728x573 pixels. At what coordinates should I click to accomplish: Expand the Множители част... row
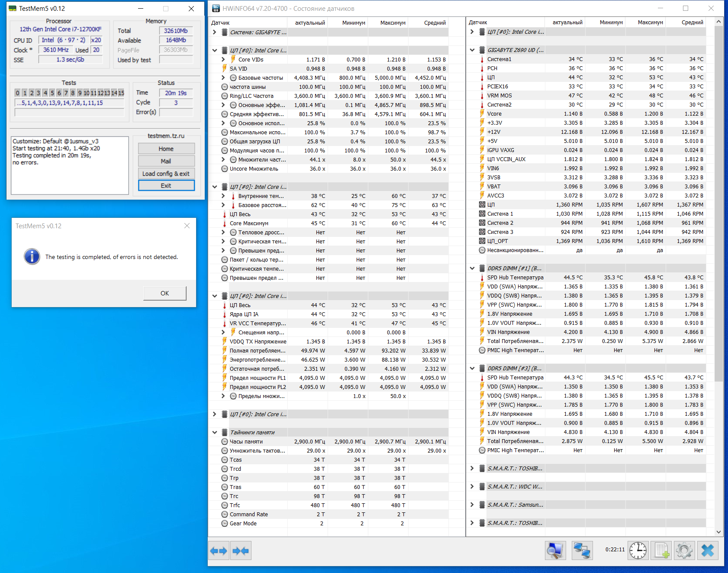pyautogui.click(x=223, y=159)
